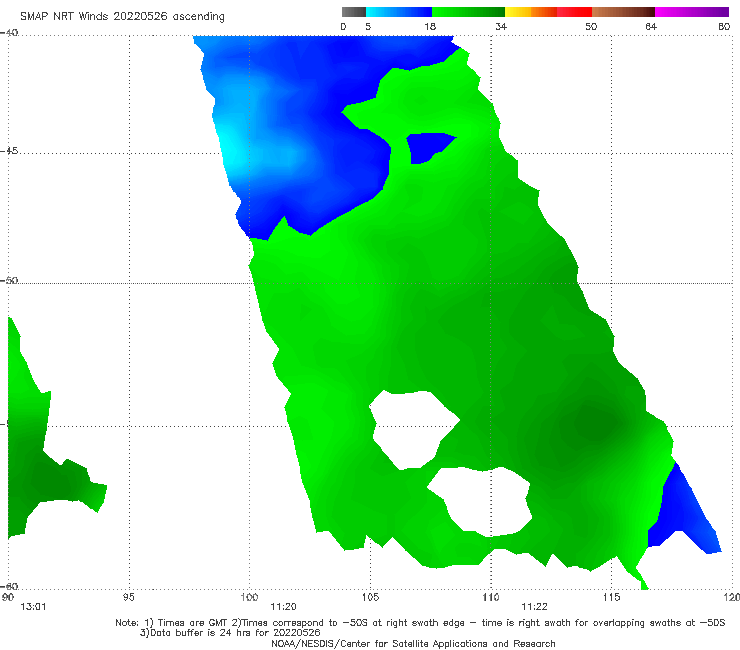
Task: Click the latitude label '-50'
Action: pyautogui.click(x=9, y=281)
